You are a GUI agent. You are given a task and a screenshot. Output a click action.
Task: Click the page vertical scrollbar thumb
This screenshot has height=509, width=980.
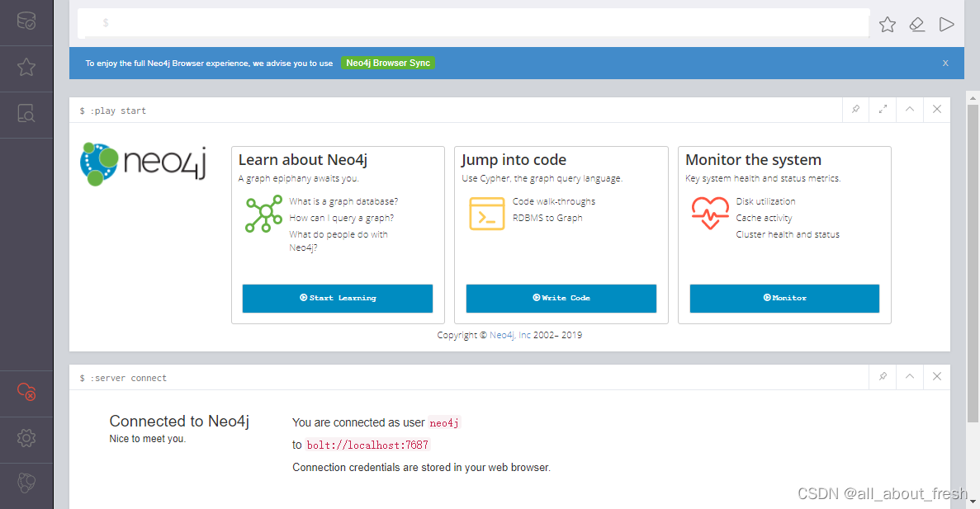click(973, 262)
